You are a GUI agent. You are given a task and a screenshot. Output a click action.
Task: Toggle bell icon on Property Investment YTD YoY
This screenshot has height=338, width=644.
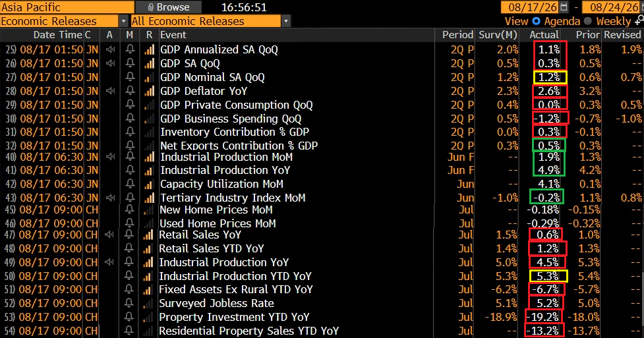[x=129, y=317]
